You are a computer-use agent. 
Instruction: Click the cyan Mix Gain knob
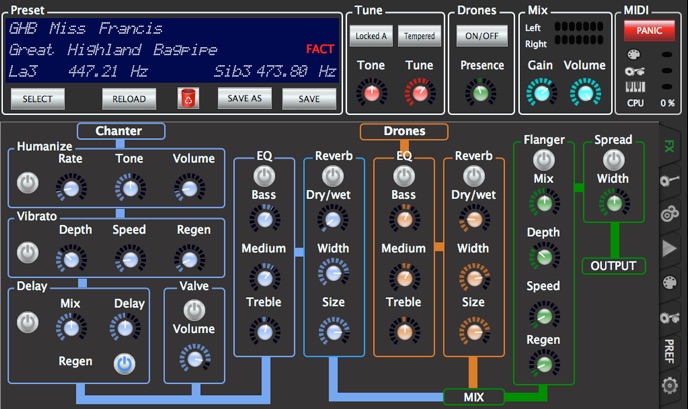pyautogui.click(x=541, y=93)
